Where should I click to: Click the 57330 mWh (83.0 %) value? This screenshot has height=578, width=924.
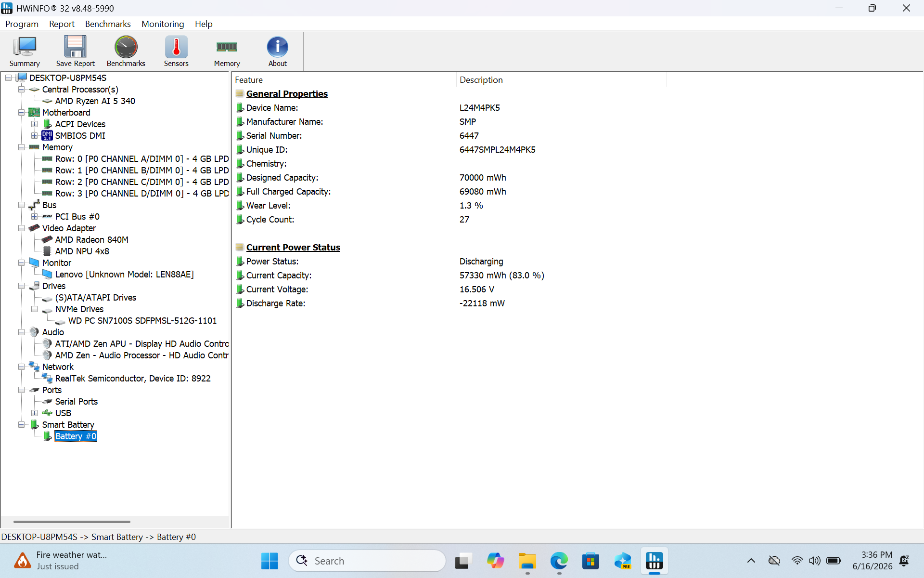pos(501,276)
